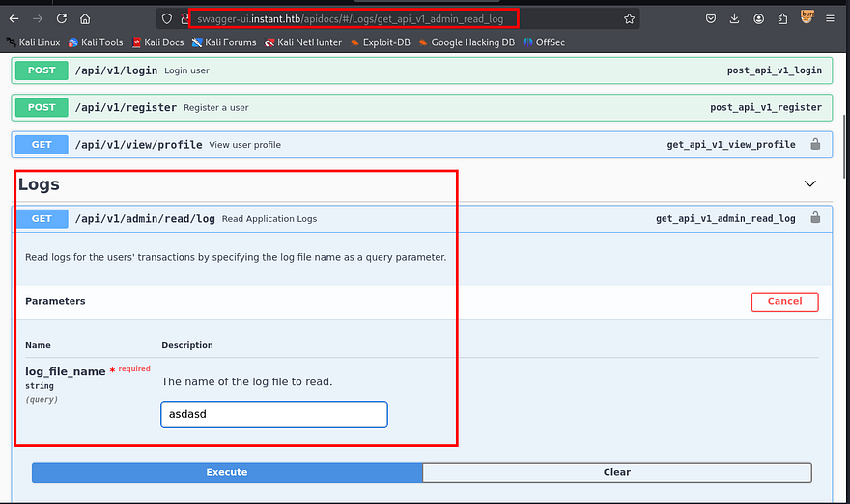Open the Kali Docs bookmark
The width and height of the screenshot is (850, 504).
click(x=157, y=42)
